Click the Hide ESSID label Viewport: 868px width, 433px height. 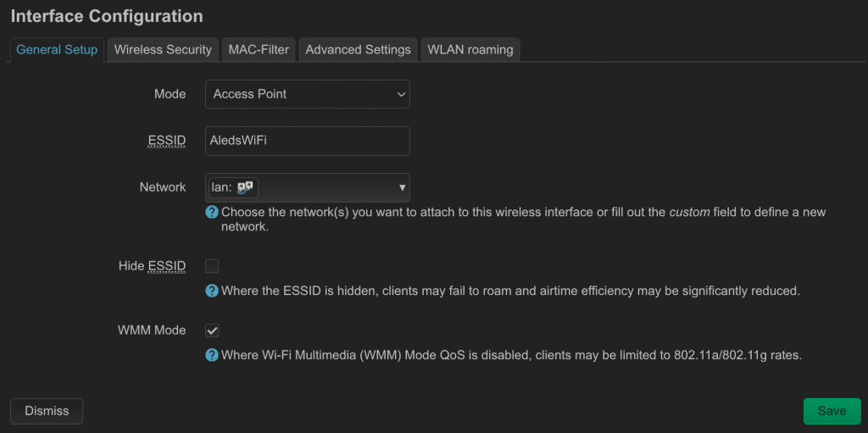pos(152,266)
